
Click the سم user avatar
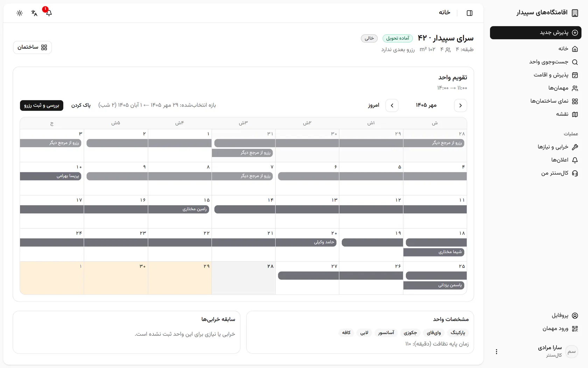[572, 352]
